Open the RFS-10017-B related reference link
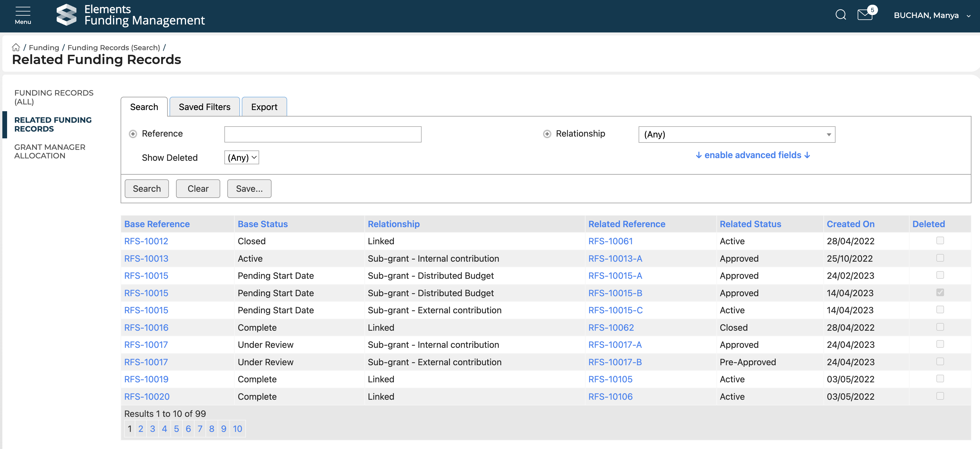Image resolution: width=980 pixels, height=449 pixels. 615,362
